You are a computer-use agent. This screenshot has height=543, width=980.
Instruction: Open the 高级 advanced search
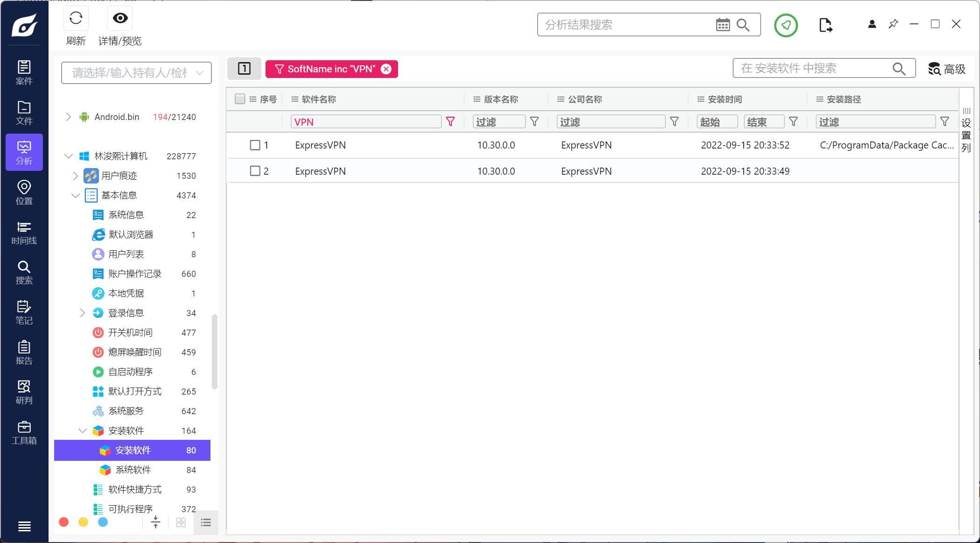[946, 69]
